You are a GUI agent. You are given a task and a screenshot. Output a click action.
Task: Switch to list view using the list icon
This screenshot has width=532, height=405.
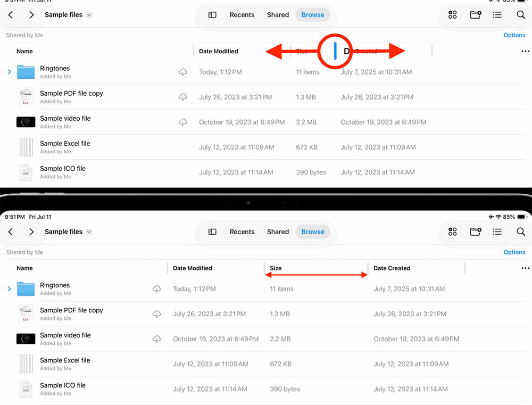tap(497, 14)
